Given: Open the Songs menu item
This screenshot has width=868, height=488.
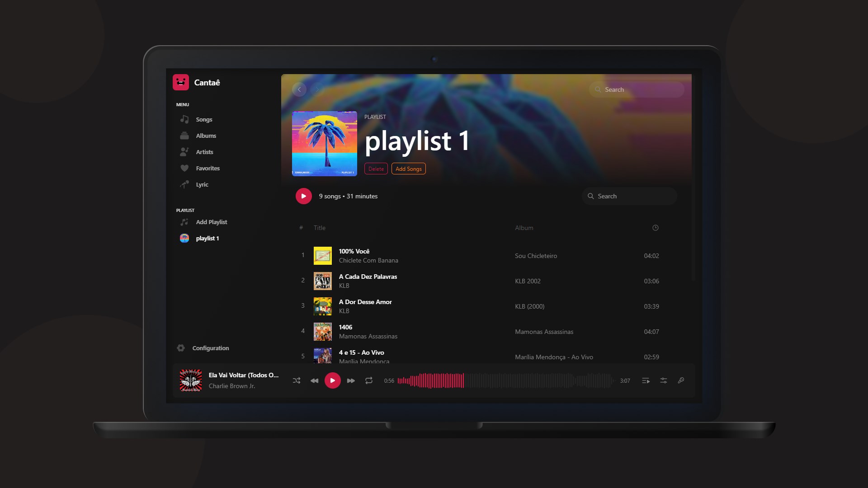Looking at the screenshot, I should tap(204, 119).
